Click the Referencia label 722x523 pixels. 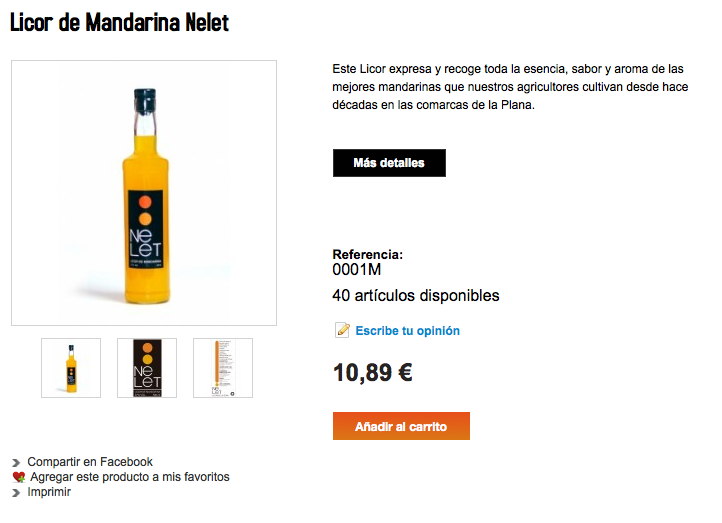tap(367, 254)
